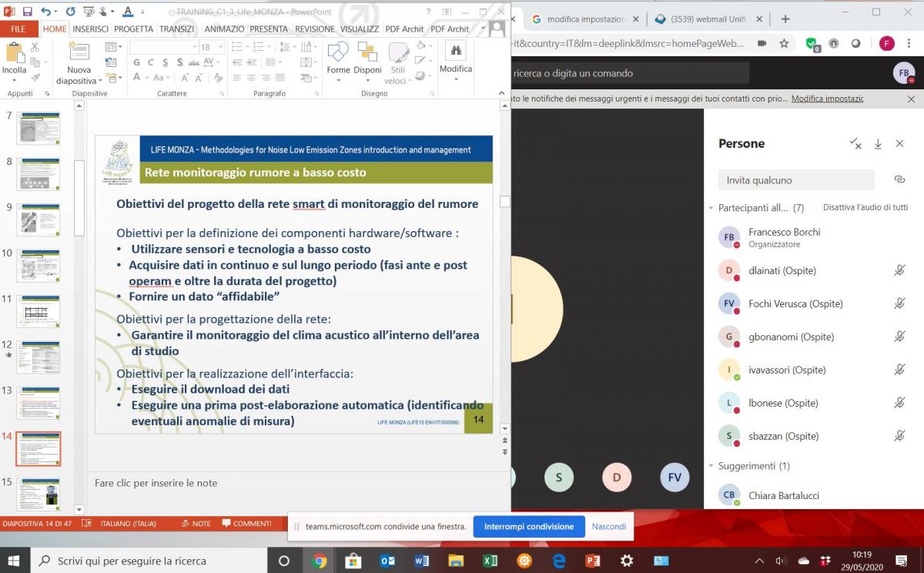Copy the meeting join link icon
924x573 pixels.
click(x=899, y=179)
